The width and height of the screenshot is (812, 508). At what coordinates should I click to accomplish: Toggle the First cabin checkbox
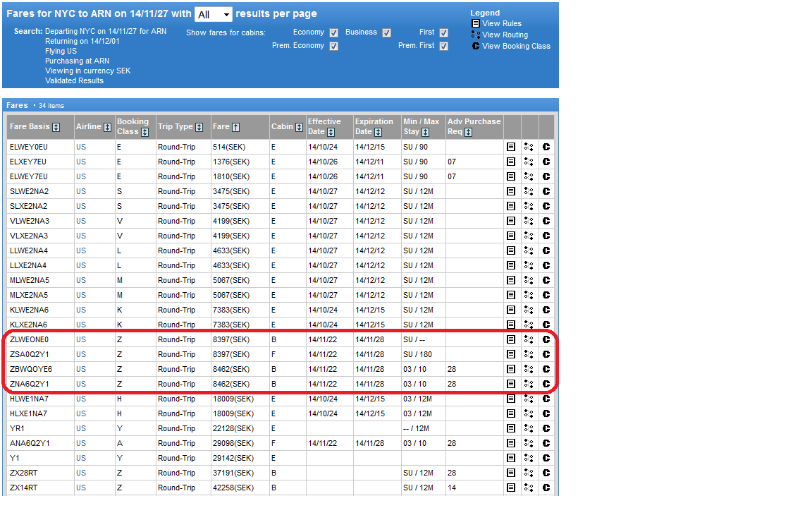[443, 32]
